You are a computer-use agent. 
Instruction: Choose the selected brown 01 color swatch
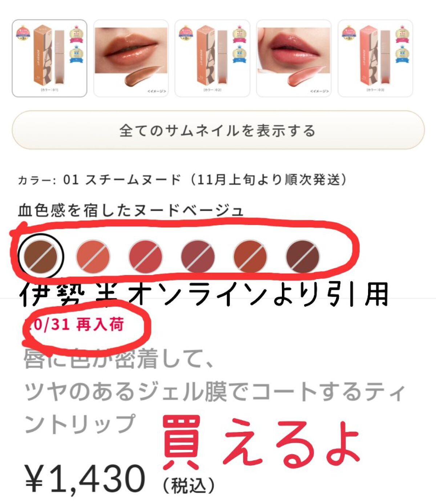coord(41,256)
